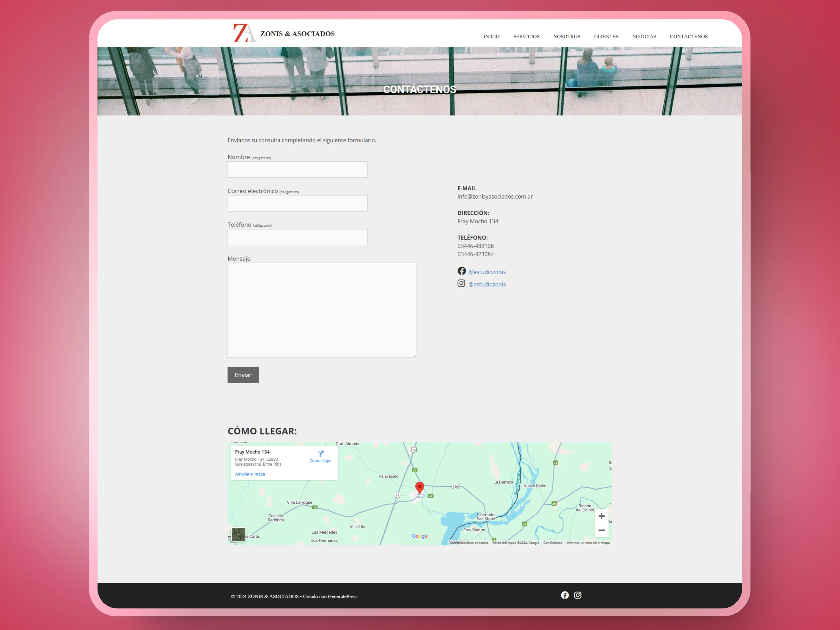Image resolution: width=840 pixels, height=630 pixels.
Task: Open the Instagram icon in contact info
Action: coord(461,283)
